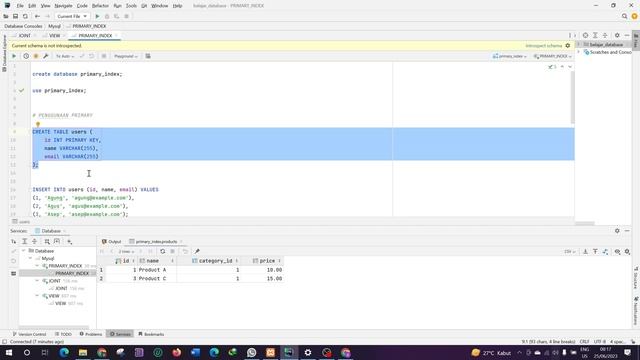Open the Version Control tool window

coord(29,334)
